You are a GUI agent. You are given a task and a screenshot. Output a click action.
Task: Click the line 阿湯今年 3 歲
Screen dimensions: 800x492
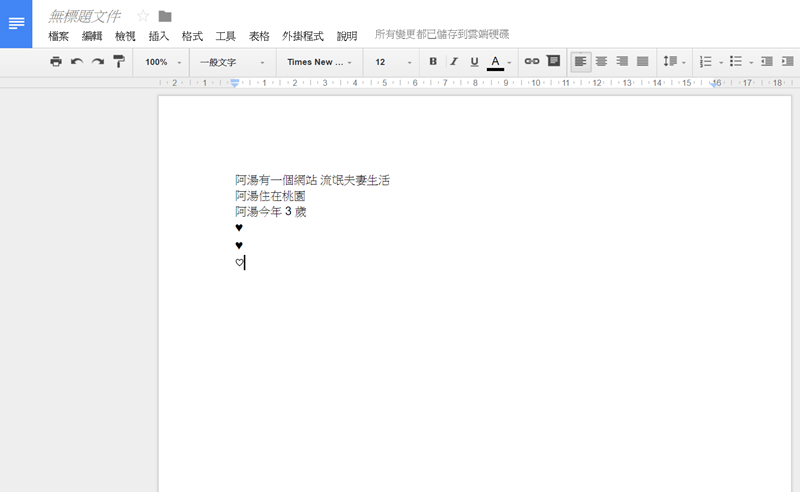click(270, 212)
